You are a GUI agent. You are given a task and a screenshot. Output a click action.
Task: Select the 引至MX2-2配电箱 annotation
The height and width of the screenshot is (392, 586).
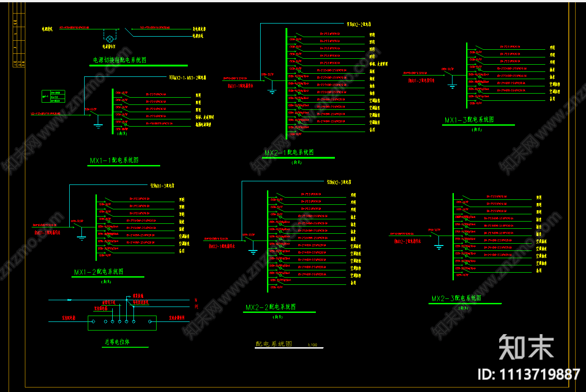pos(359,24)
